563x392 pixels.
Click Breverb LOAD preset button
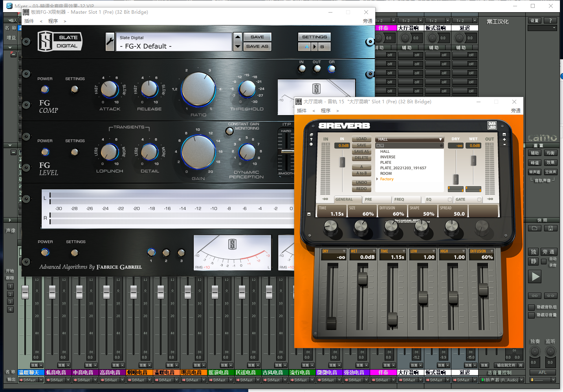(x=361, y=139)
